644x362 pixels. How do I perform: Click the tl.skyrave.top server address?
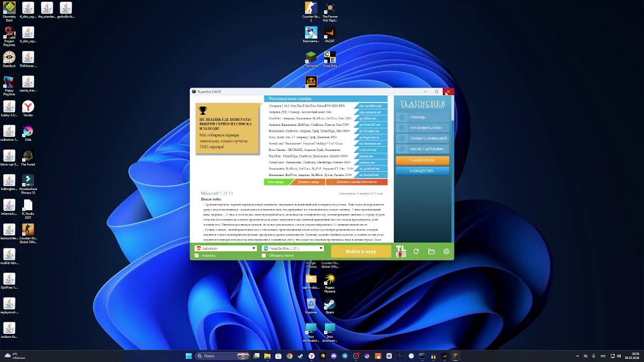(x=370, y=150)
